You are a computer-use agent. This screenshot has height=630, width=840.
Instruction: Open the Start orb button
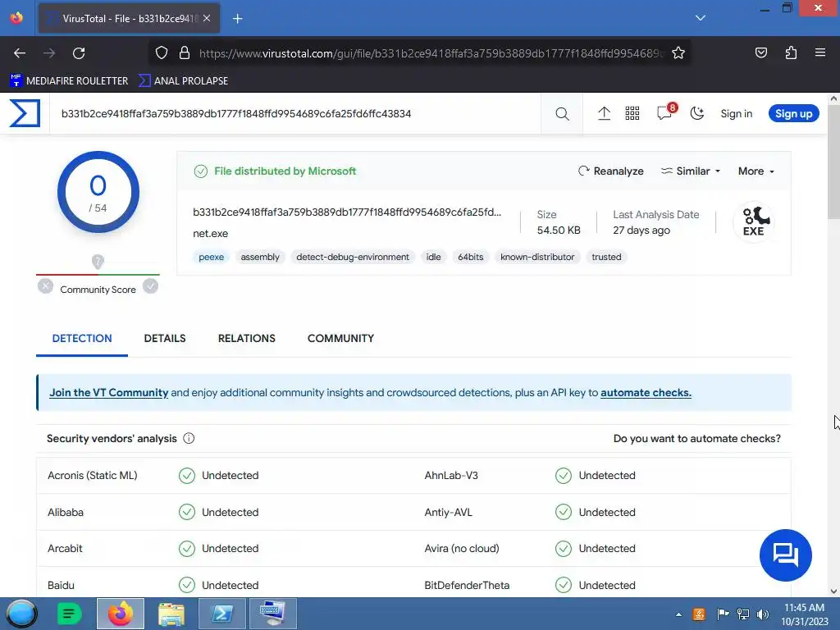(x=21, y=614)
